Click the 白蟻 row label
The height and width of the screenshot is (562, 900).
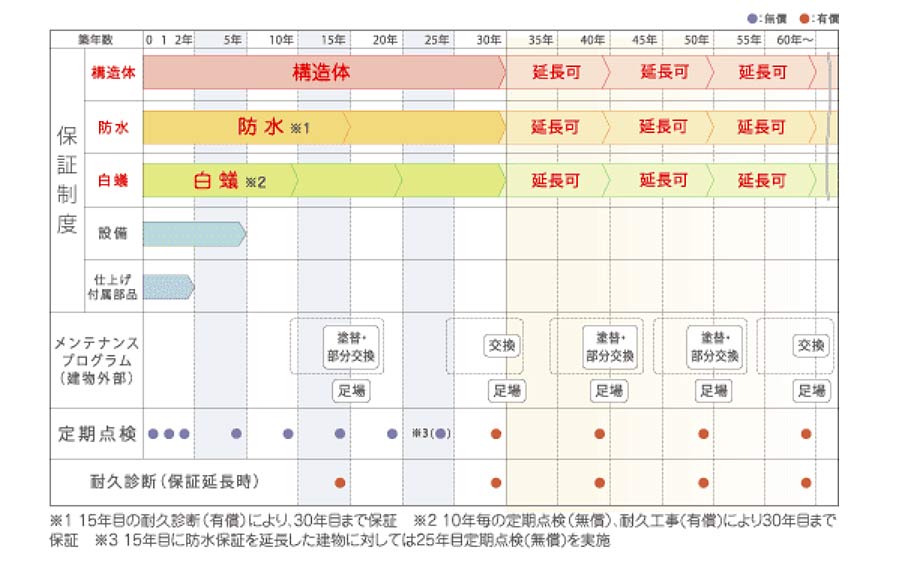(x=111, y=181)
